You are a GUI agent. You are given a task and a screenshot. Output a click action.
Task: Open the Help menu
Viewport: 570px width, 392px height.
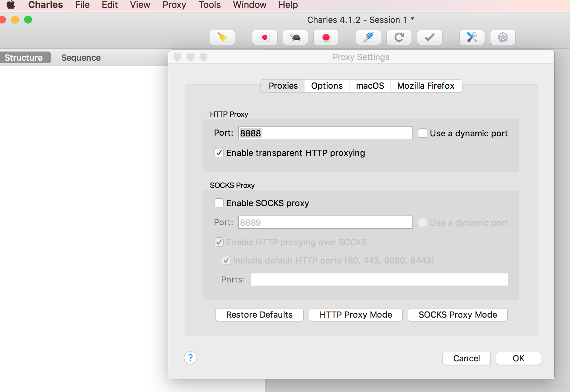coord(288,5)
